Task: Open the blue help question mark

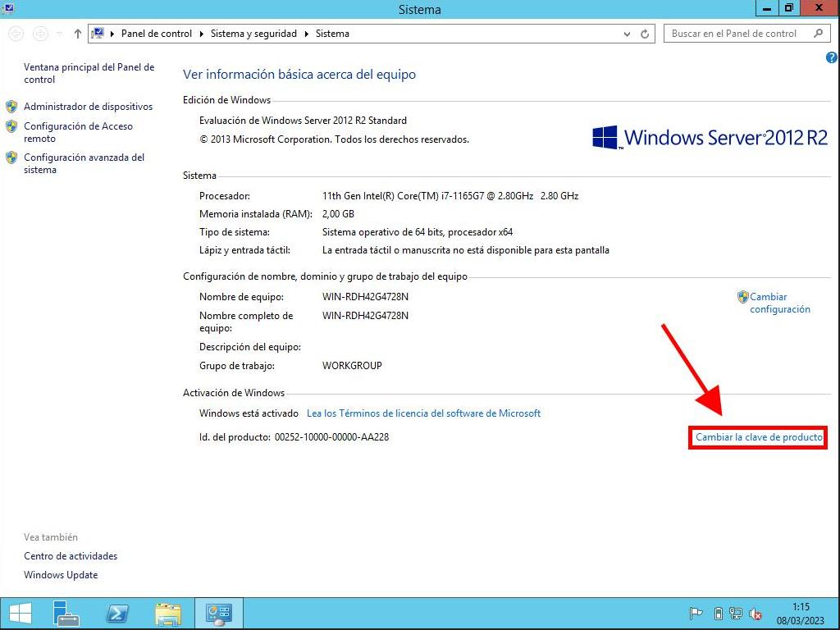Action: (x=832, y=57)
